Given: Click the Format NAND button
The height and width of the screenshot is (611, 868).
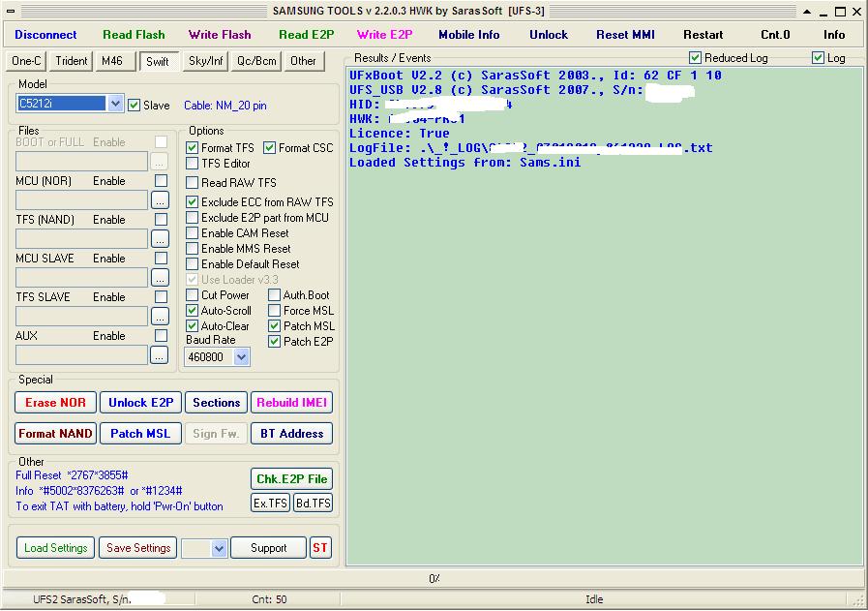Looking at the screenshot, I should pos(55,434).
